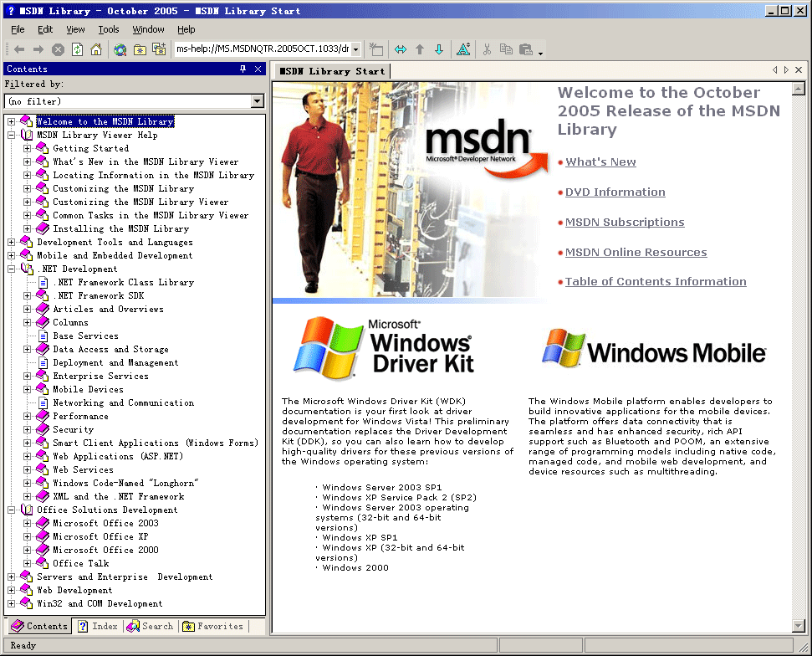This screenshot has height=656, width=812.
Task: Open the File menu
Action: pyautogui.click(x=18, y=29)
